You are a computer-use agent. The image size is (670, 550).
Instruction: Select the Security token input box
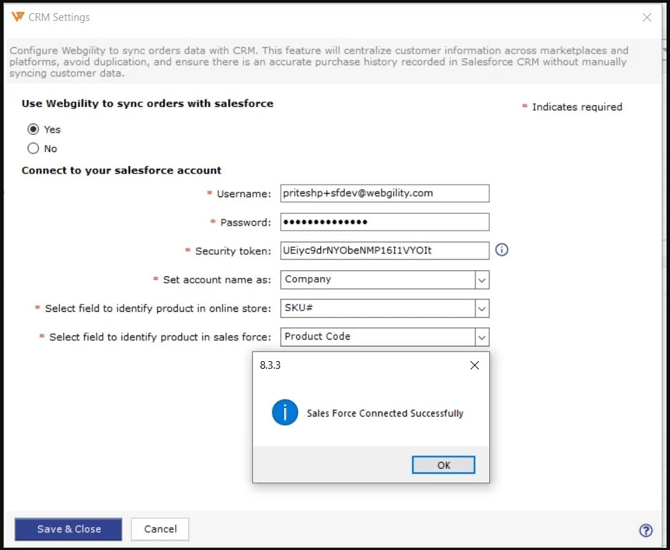tap(384, 250)
